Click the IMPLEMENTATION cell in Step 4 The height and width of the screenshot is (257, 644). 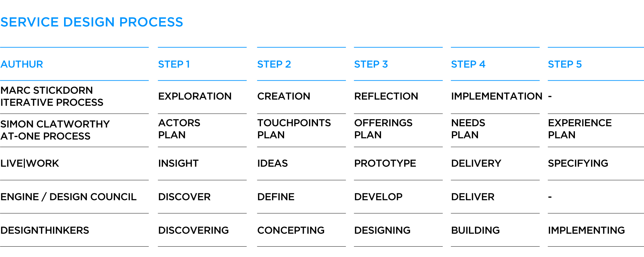pyautogui.click(x=496, y=96)
